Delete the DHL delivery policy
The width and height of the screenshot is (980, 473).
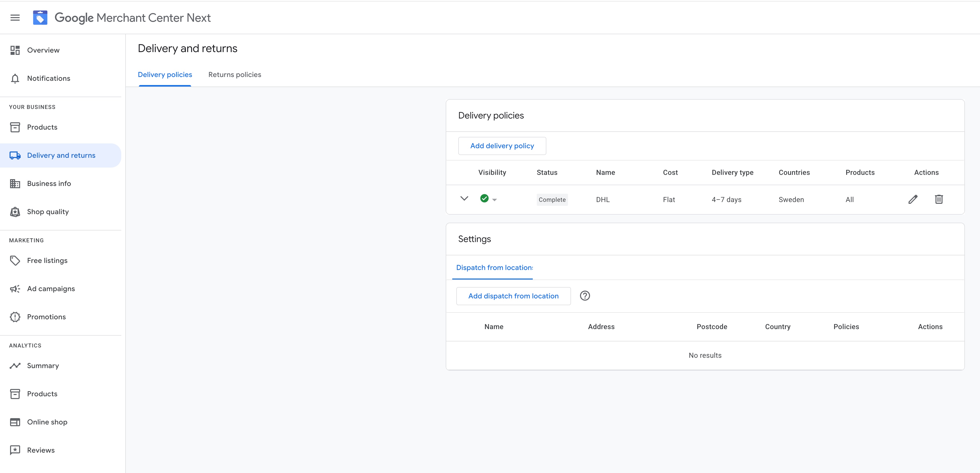[938, 200]
